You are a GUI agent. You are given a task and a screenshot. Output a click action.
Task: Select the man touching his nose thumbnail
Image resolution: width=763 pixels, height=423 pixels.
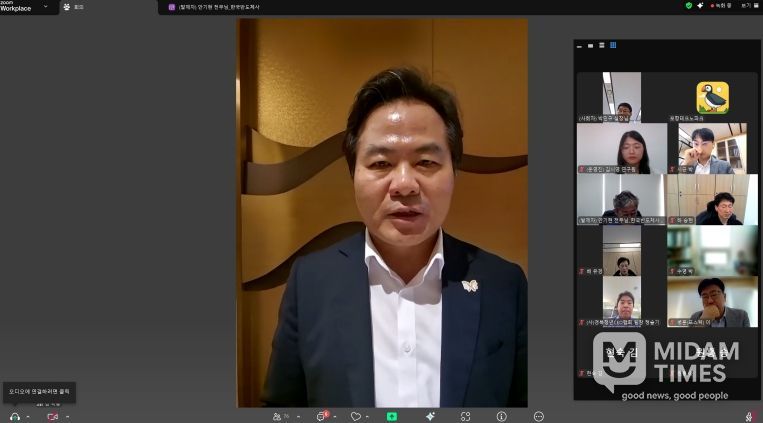coord(712,148)
